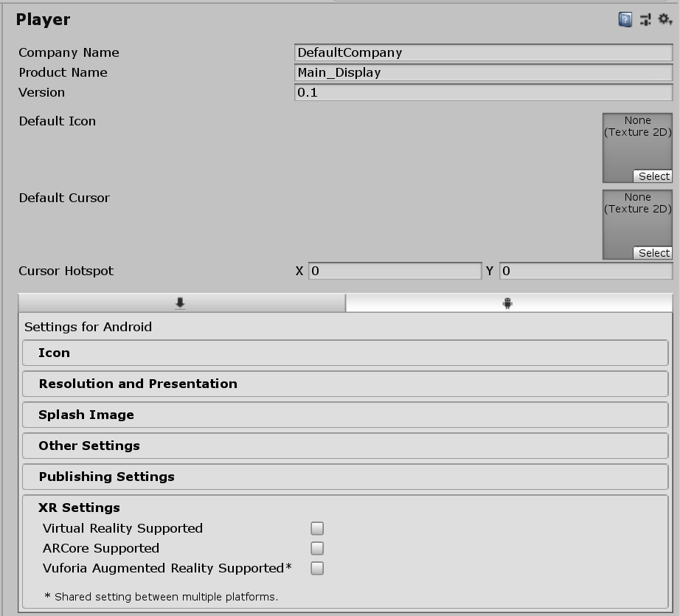
Task: Click the ARCore Supported label
Action: click(101, 548)
